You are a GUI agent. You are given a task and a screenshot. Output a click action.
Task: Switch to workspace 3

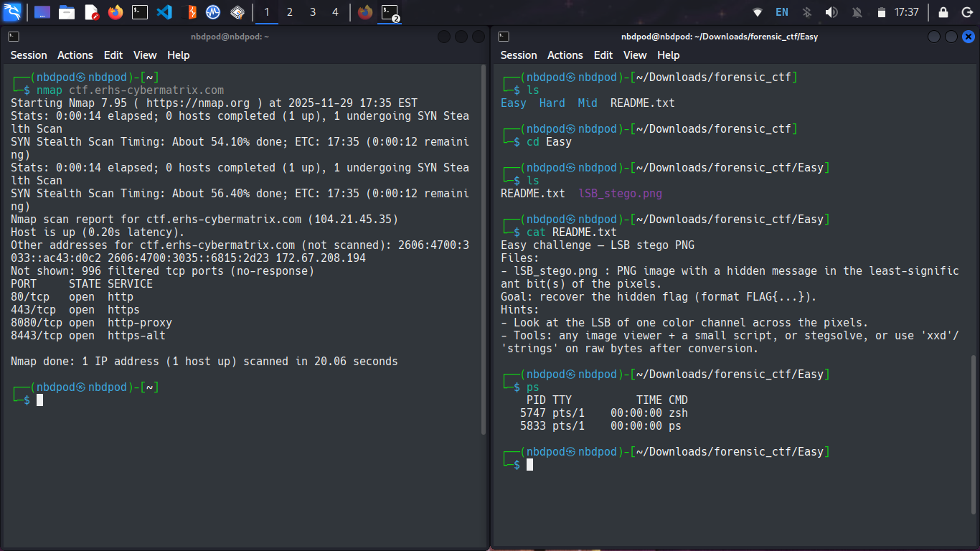coord(313,12)
